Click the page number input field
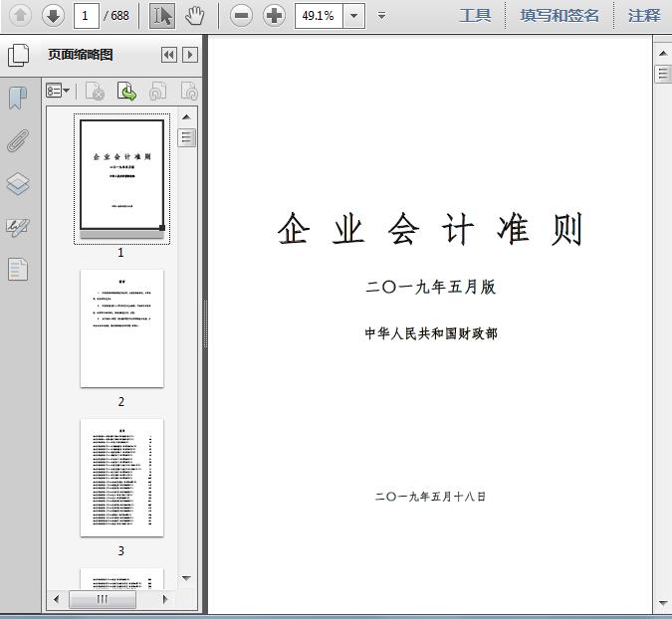This screenshot has height=619, width=672. tap(87, 16)
